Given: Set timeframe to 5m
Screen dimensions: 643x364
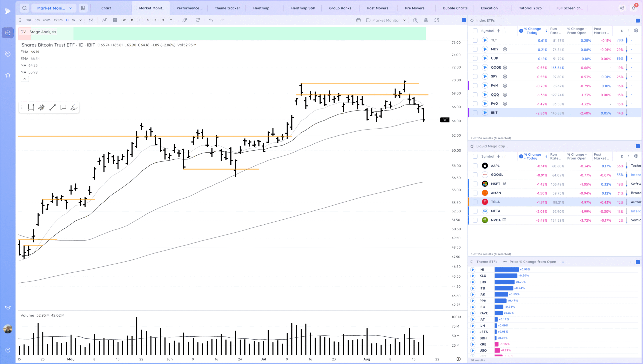Looking at the screenshot, I should click(37, 20).
